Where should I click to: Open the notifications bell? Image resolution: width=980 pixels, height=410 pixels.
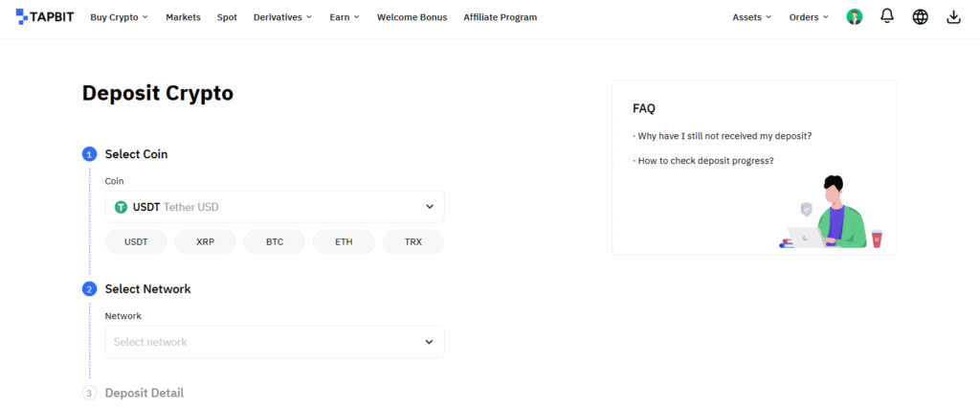[887, 17]
